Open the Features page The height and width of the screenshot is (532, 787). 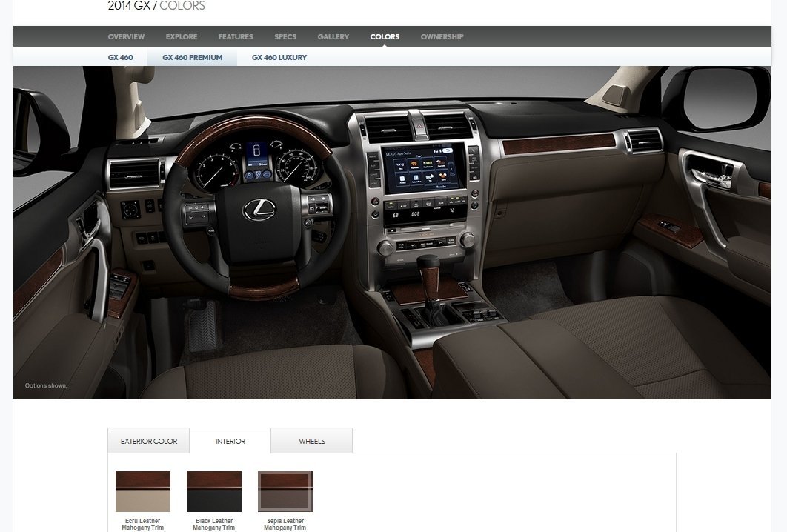236,36
